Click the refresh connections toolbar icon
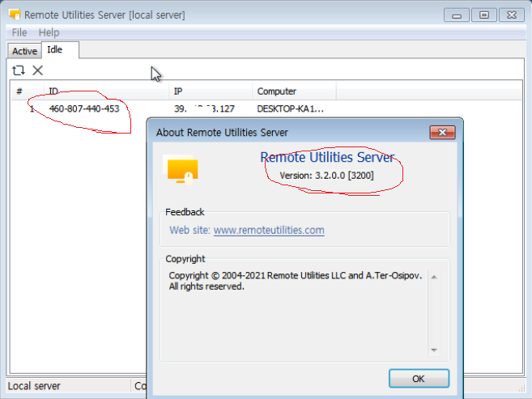This screenshot has width=532, height=399. (18, 71)
